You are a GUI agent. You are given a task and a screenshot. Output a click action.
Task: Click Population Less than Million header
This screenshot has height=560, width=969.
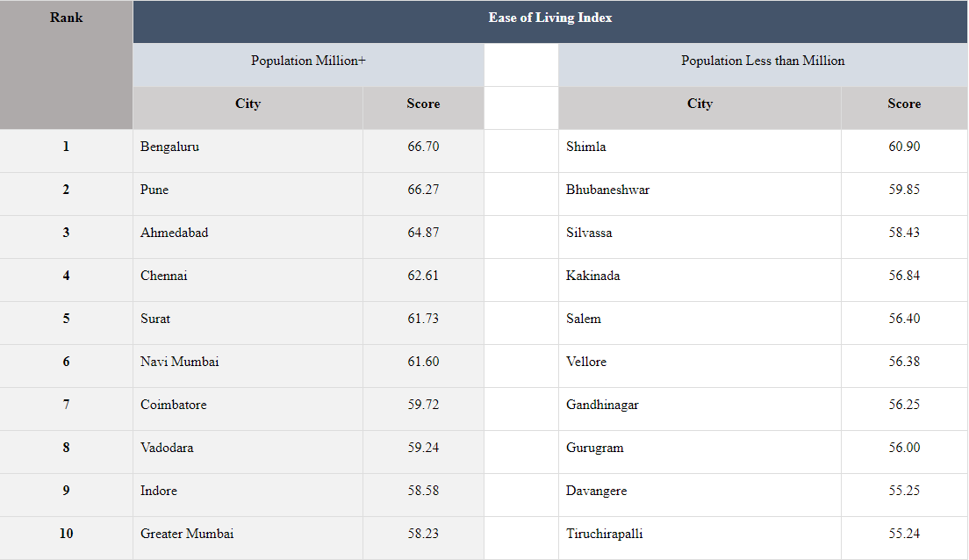[x=763, y=61]
